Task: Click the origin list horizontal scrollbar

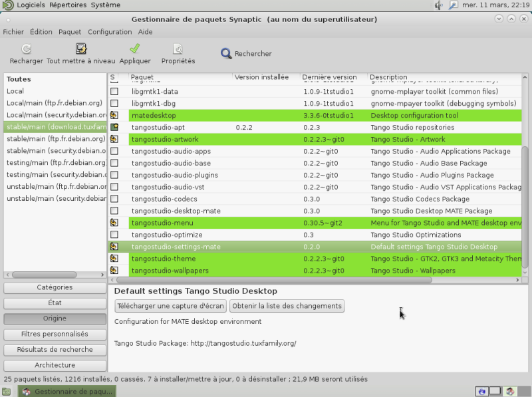Action: [x=45, y=275]
